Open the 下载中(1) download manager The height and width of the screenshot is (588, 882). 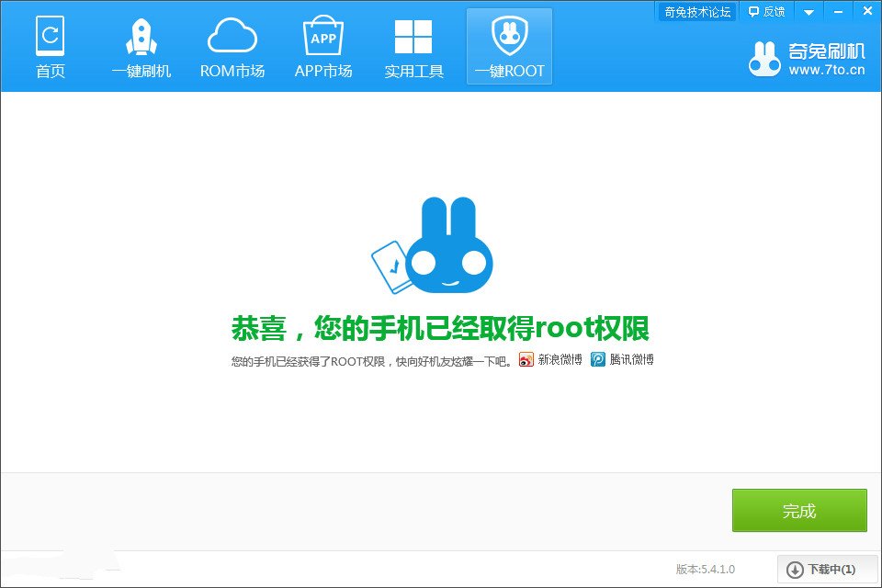click(826, 570)
